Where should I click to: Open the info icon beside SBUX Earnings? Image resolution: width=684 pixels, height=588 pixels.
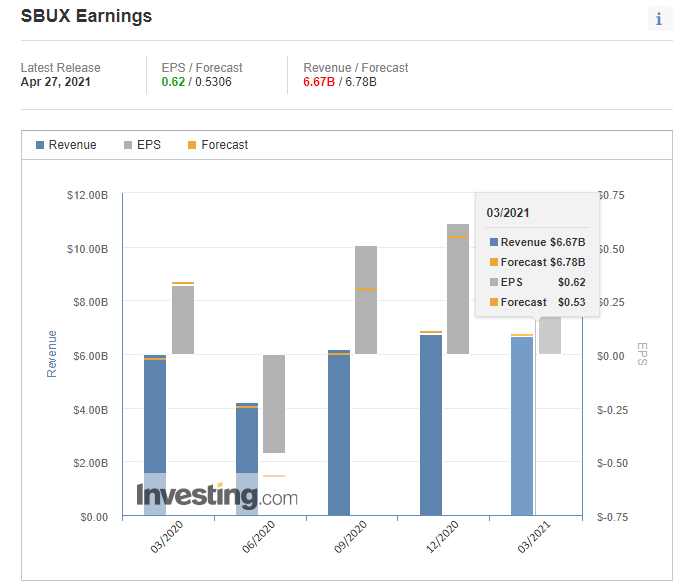[x=659, y=19]
